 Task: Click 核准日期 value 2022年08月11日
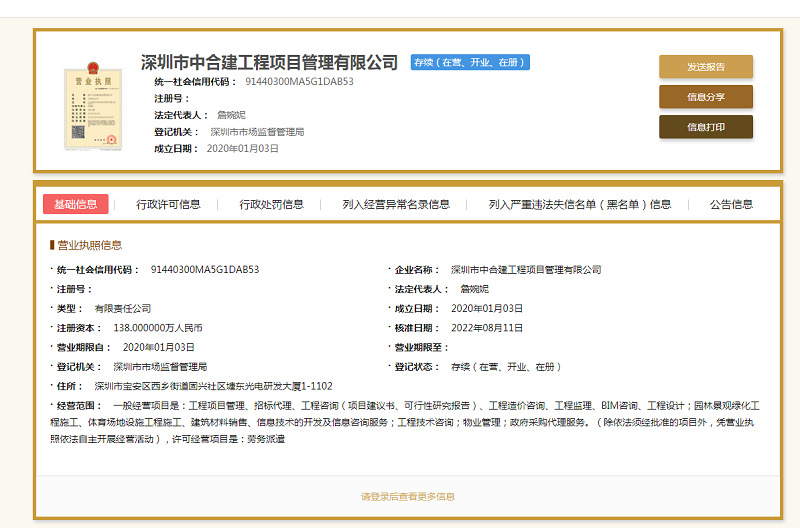click(x=487, y=328)
